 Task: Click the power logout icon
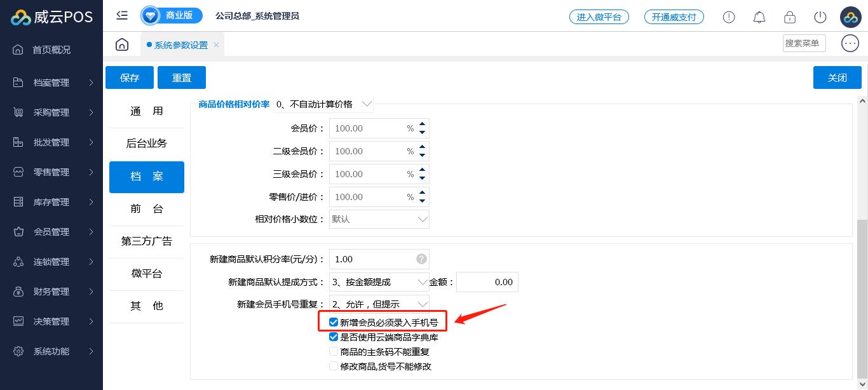click(820, 17)
